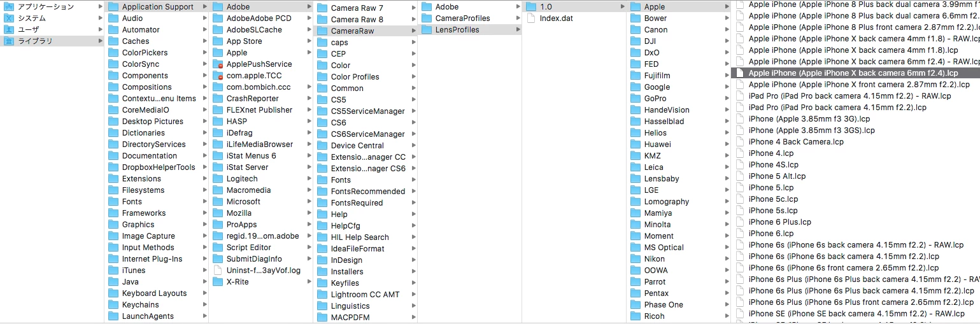Image resolution: width=980 pixels, height=324 pixels.
Task: Click the Hasselblad folder icon
Action: tap(636, 121)
